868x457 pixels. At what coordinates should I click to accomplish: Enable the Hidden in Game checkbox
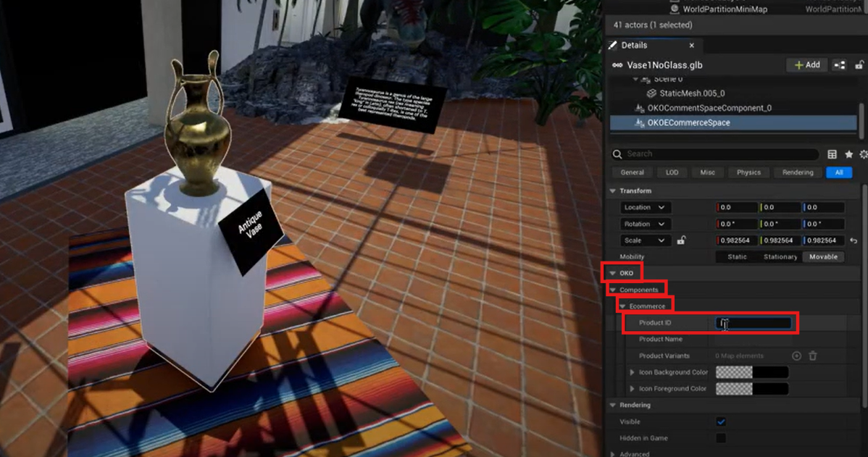point(721,438)
